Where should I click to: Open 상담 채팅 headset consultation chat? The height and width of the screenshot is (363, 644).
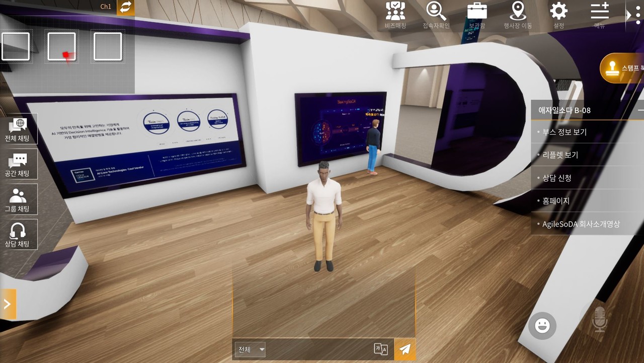tap(19, 235)
